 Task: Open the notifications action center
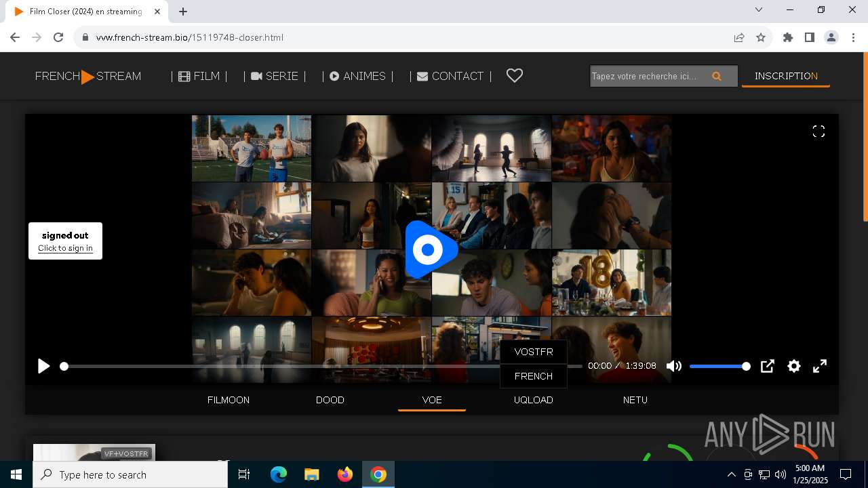[846, 474]
